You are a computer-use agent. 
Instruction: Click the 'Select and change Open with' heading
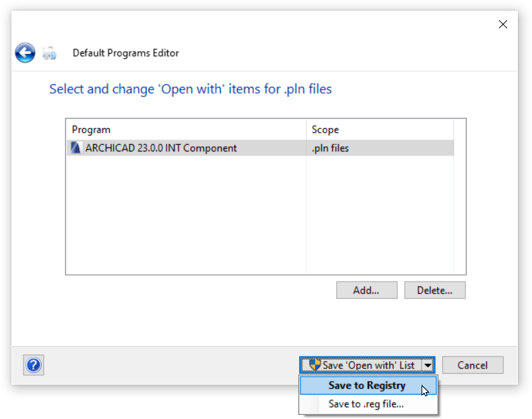[x=191, y=89]
